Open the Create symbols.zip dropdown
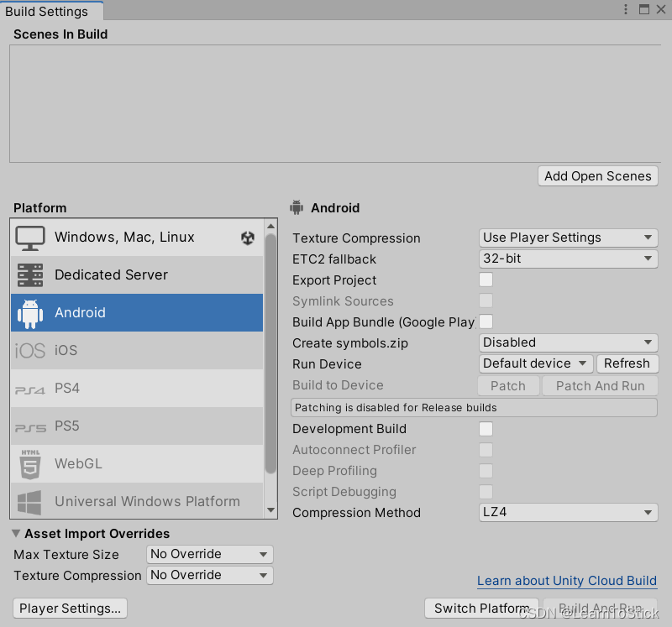Viewport: 672px width, 627px height. coord(569,342)
